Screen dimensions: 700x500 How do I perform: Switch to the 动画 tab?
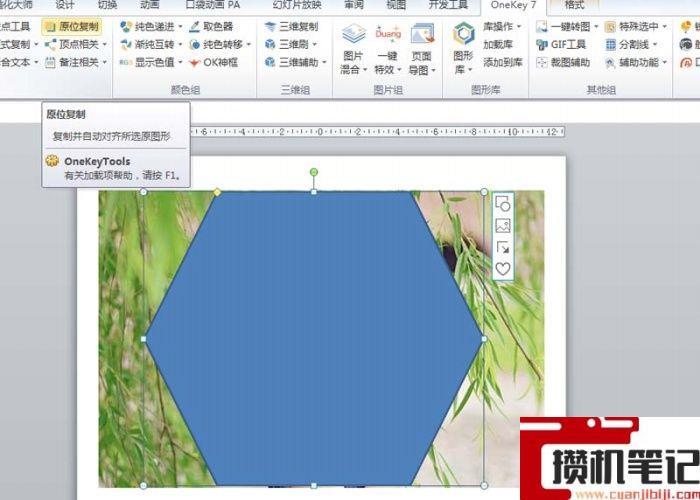click(x=149, y=5)
